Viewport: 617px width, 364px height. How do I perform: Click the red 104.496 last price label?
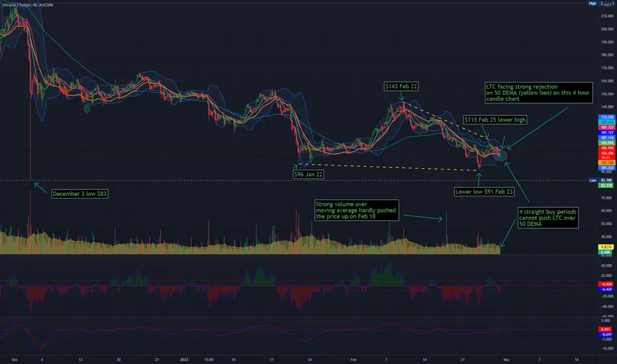606,153
